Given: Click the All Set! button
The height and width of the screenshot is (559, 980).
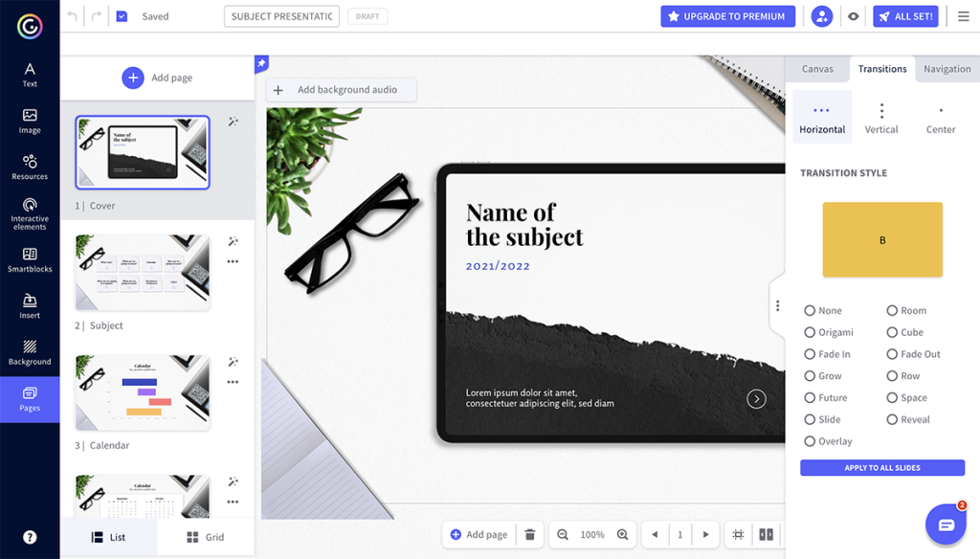Looking at the screenshot, I should (905, 16).
